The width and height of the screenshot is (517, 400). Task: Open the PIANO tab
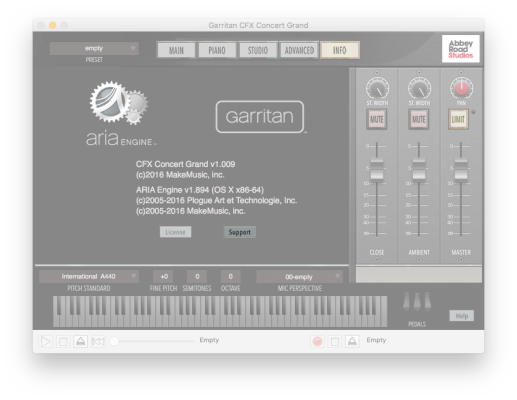[x=217, y=50]
